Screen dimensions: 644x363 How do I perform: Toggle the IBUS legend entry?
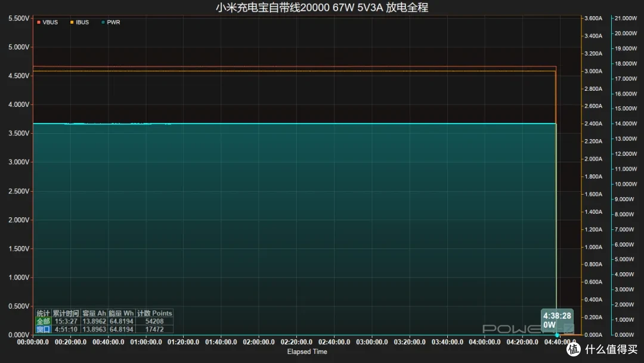pyautogui.click(x=79, y=22)
